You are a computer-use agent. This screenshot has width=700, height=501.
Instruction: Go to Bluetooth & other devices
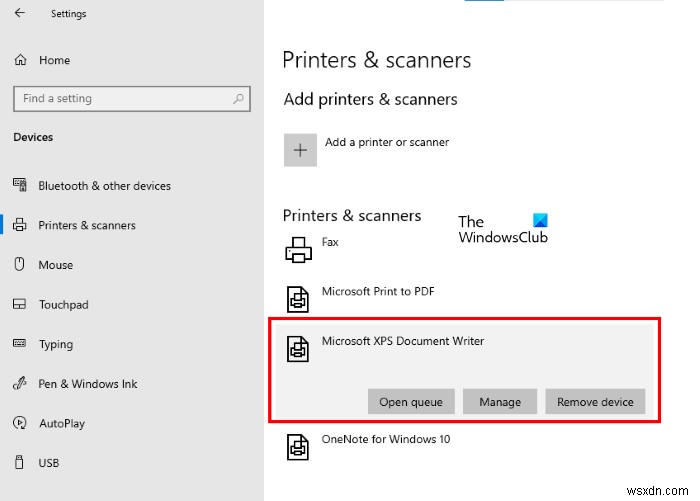pos(104,186)
